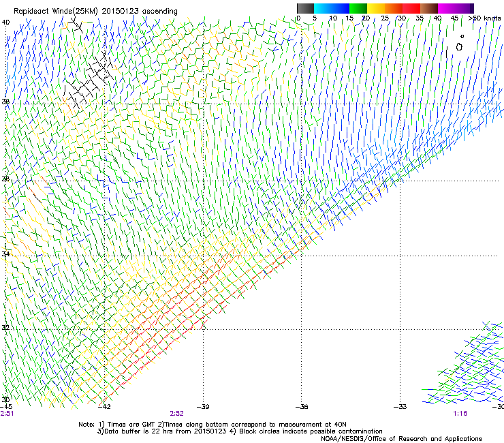The height and width of the screenshot is (443, 504).
Task: Click the longitude label '-39'
Action: (x=203, y=407)
